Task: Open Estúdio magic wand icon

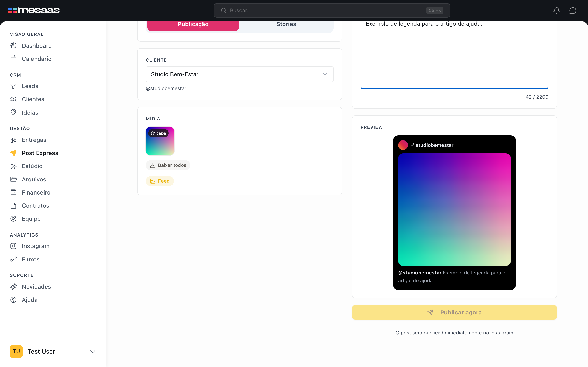Action: tap(13, 166)
